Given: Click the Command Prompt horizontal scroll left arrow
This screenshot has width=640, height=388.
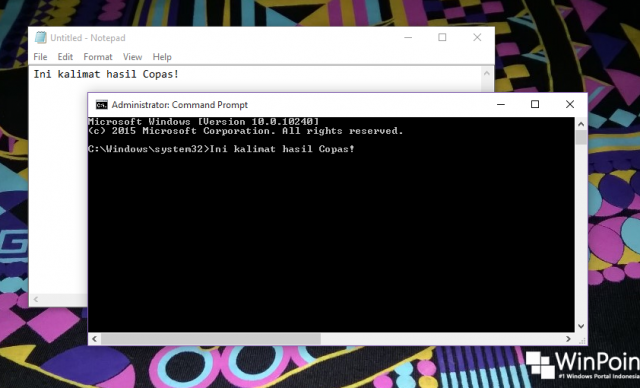Looking at the screenshot, I should (95, 339).
